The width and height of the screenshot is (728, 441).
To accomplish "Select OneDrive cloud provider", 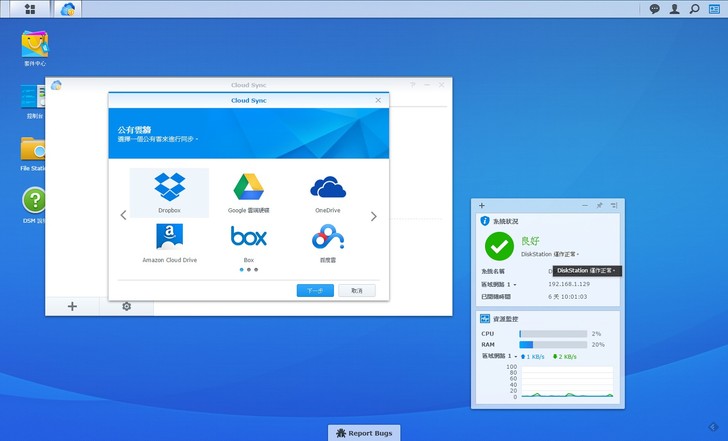I will [327, 192].
